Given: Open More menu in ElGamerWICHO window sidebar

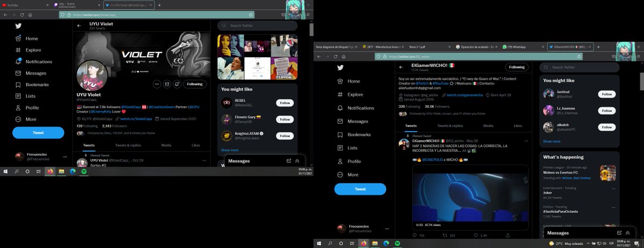Looking at the screenshot, I should point(347,175).
